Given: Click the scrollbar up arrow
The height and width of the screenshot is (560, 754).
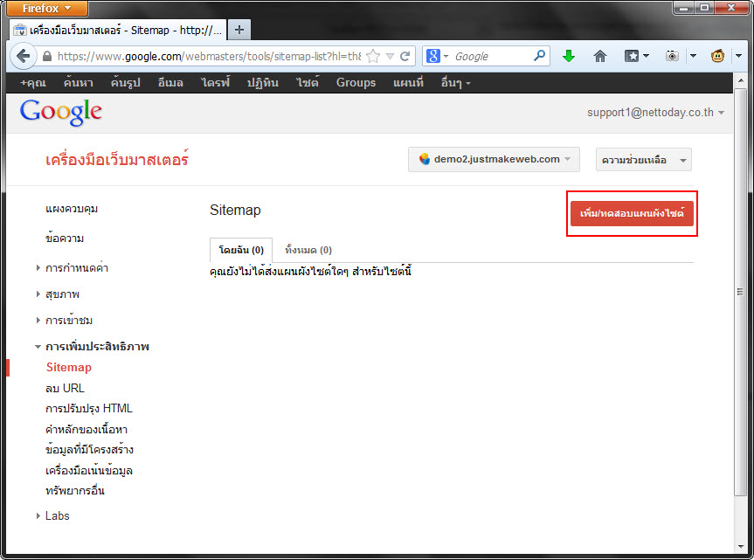Looking at the screenshot, I should (741, 80).
